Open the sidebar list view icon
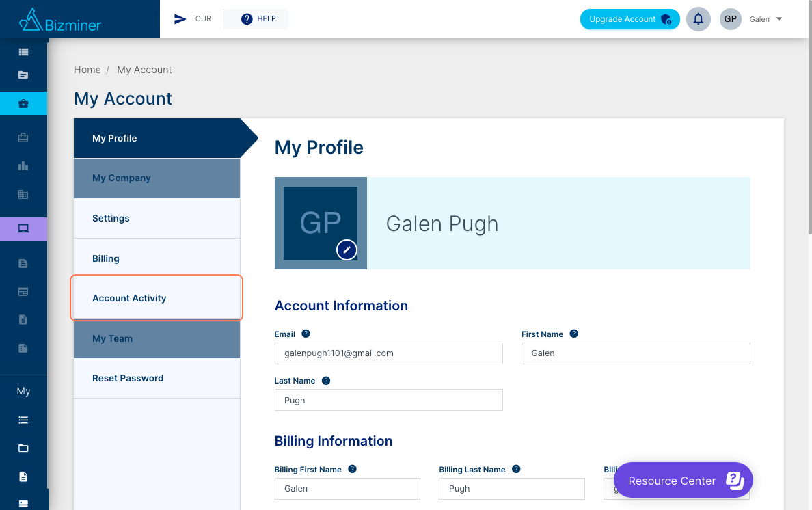This screenshot has height=510, width=812. (x=23, y=52)
